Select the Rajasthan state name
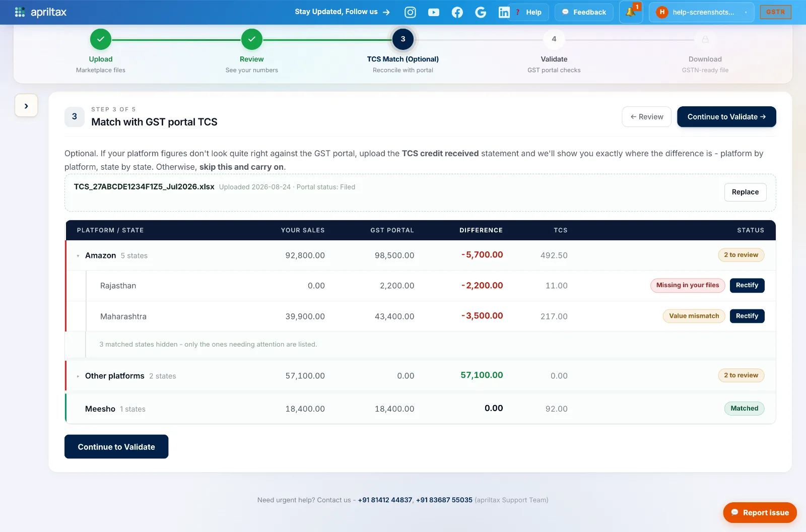This screenshot has width=806, height=532. tap(118, 286)
